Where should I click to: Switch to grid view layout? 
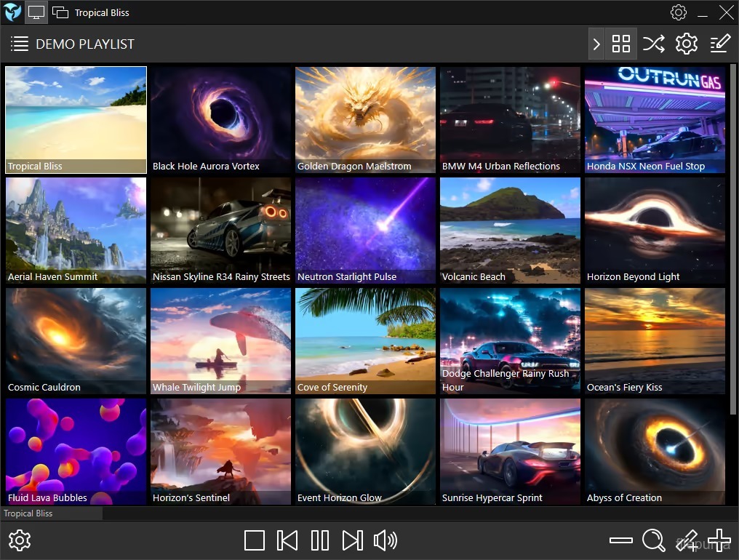pos(620,44)
